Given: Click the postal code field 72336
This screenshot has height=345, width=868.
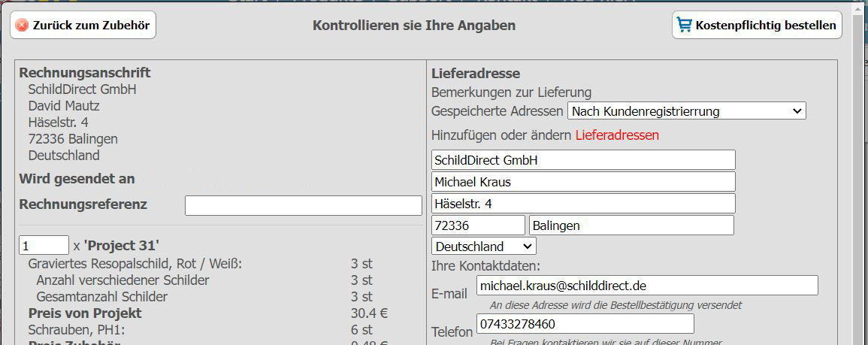Looking at the screenshot, I should [x=478, y=225].
